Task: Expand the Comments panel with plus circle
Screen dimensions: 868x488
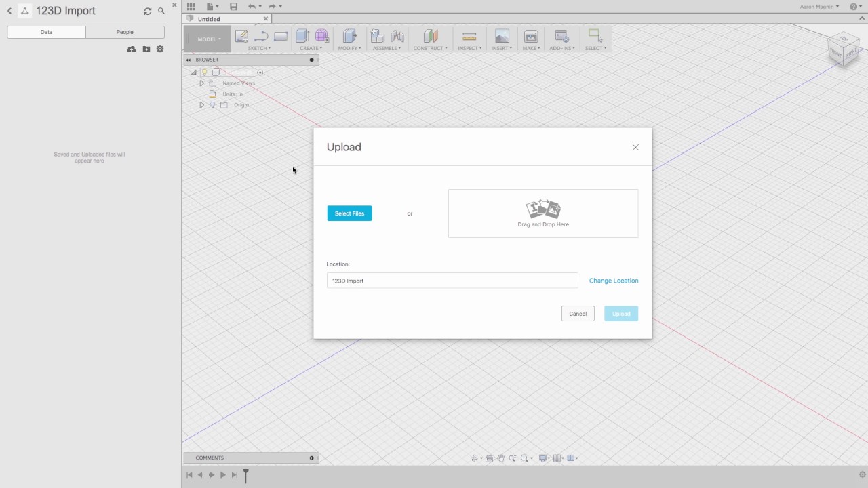Action: (312, 457)
